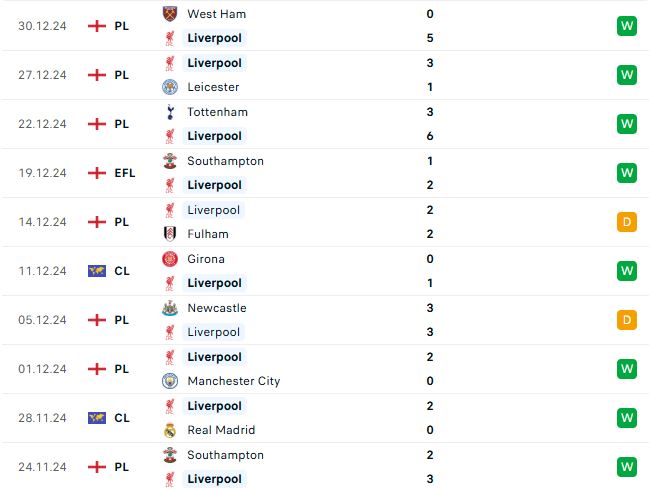Click the Manchester City club crest
The image size is (654, 489).
tap(170, 381)
